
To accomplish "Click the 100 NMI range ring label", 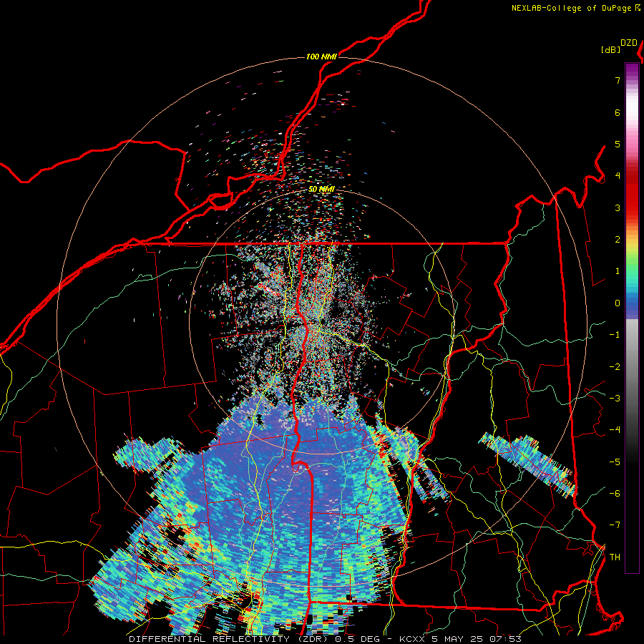I will (321, 57).
